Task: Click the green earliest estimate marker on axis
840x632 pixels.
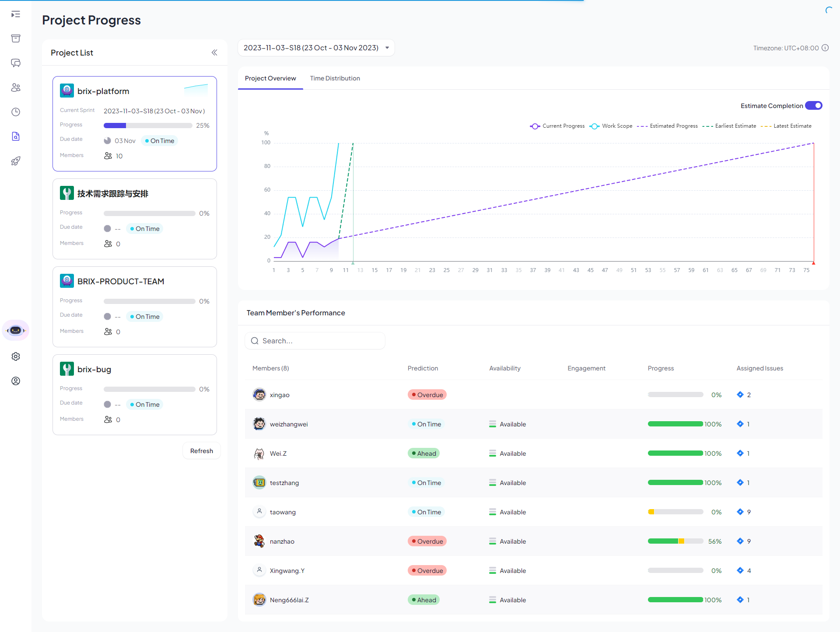Action: click(x=353, y=263)
